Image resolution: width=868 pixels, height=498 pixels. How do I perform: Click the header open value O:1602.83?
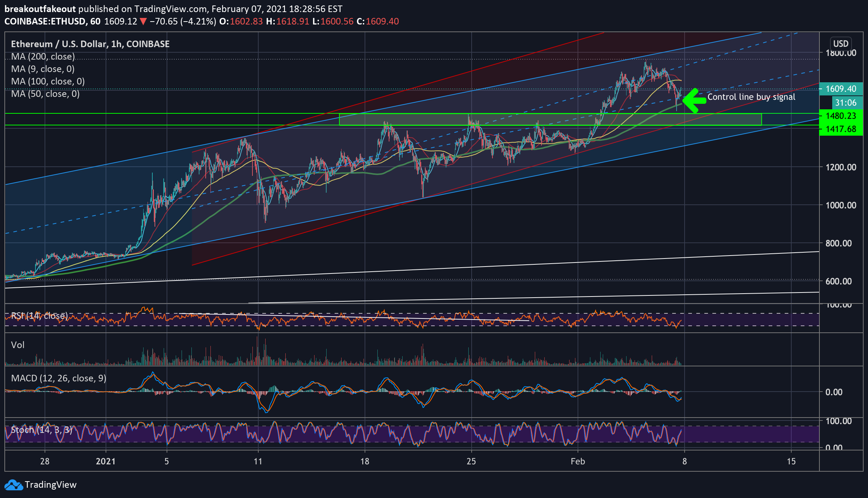tap(241, 22)
